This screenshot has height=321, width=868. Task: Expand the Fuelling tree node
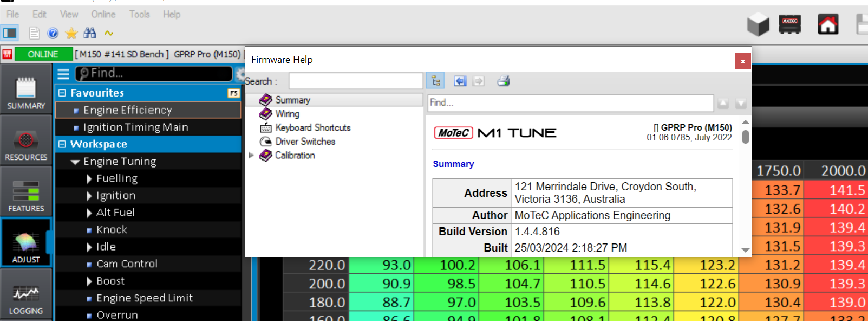pyautogui.click(x=89, y=178)
